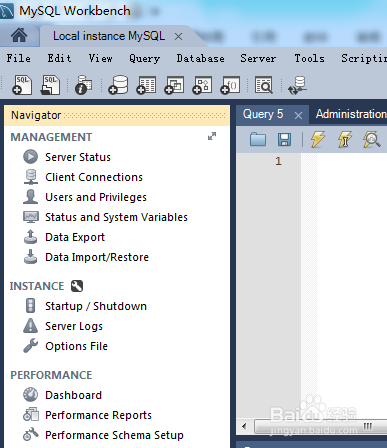Screen dimensions: 387x448
Task: Open the Tools menu
Action: click(x=309, y=58)
